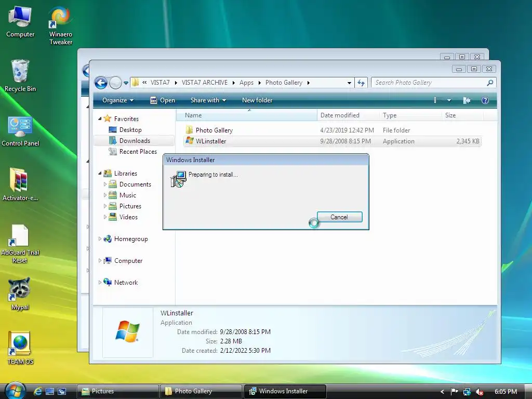Launch Internet Explorer from Quick Launch
The height and width of the screenshot is (399, 532).
(x=37, y=391)
